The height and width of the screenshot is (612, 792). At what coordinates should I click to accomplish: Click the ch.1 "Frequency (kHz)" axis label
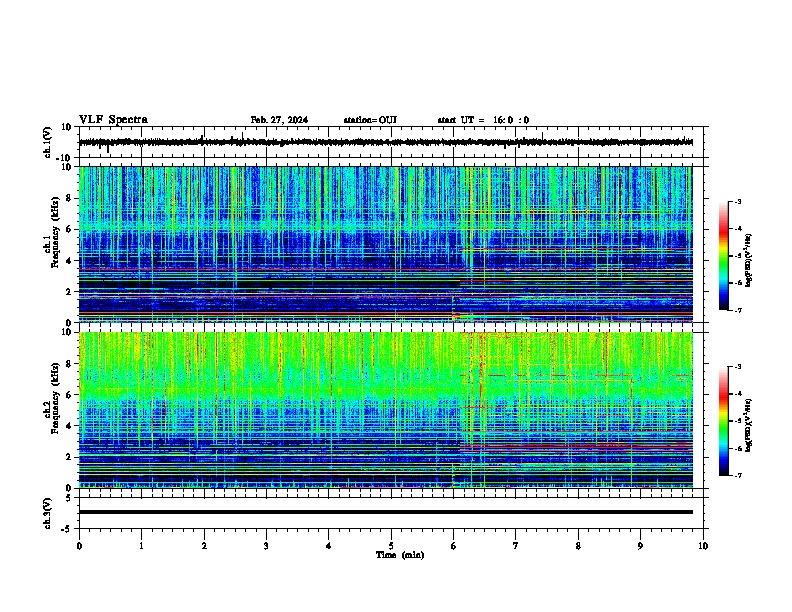[x=55, y=232]
